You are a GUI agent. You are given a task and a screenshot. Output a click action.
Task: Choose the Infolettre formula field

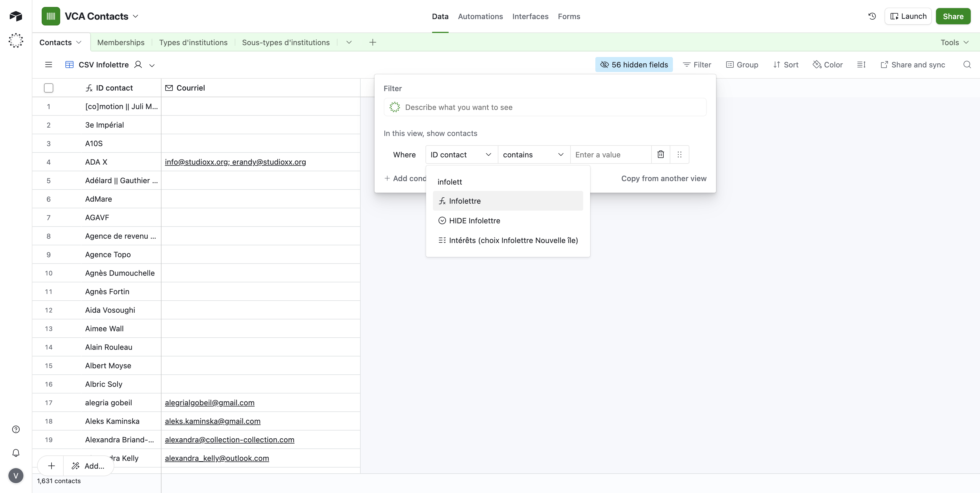click(465, 201)
